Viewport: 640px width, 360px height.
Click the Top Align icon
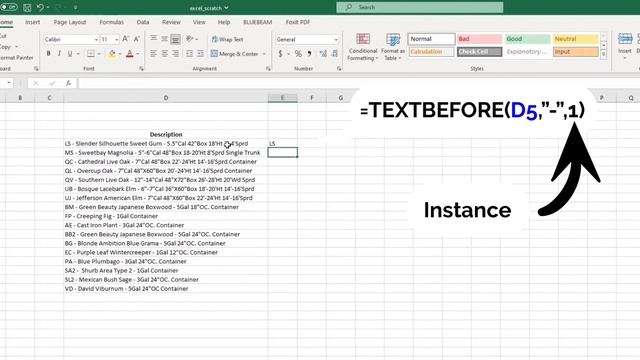point(153,39)
